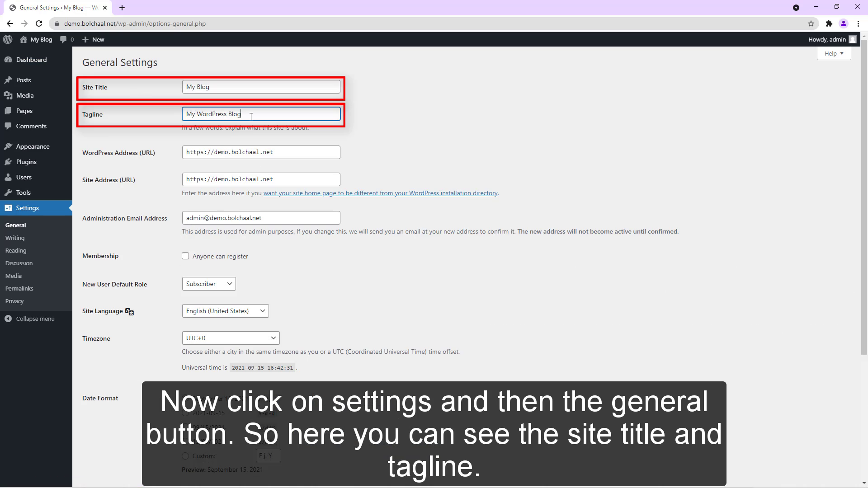The height and width of the screenshot is (488, 868).
Task: Open Users person icon
Action: click(8, 177)
